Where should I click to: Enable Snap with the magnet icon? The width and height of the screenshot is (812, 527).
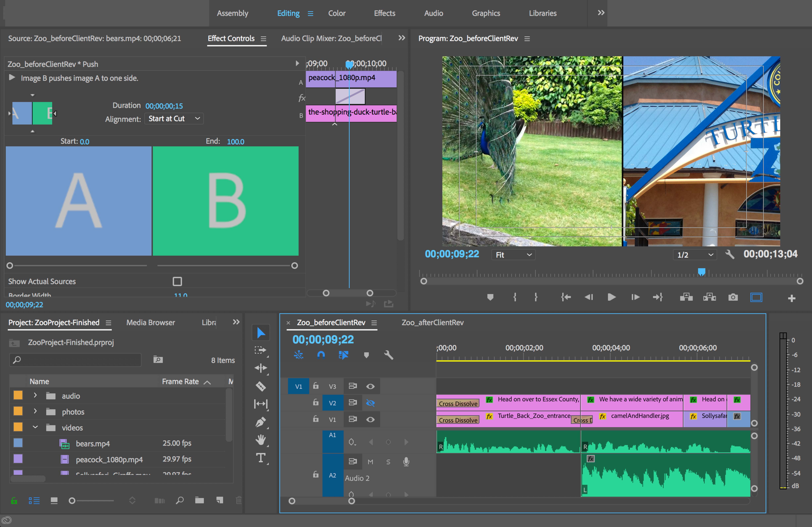coord(321,355)
